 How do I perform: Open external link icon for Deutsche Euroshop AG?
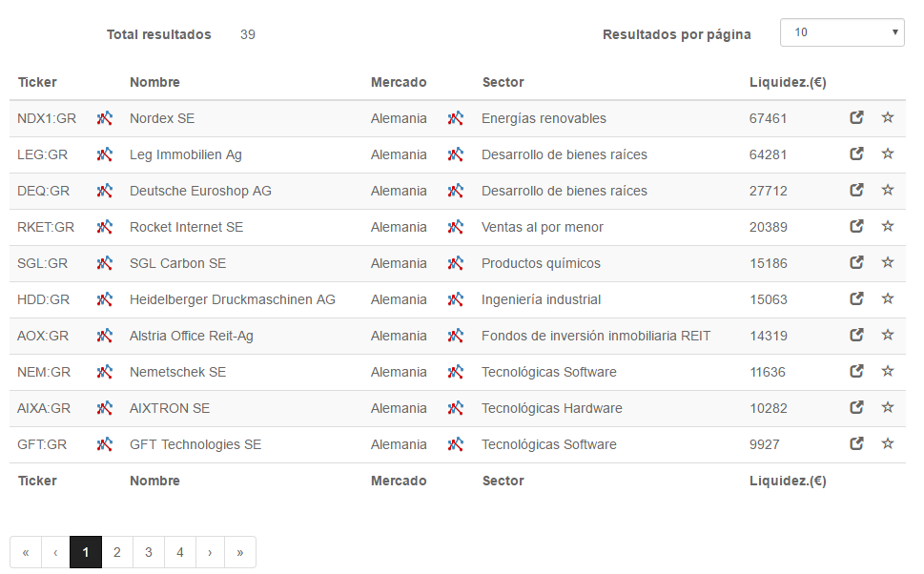[x=857, y=191]
